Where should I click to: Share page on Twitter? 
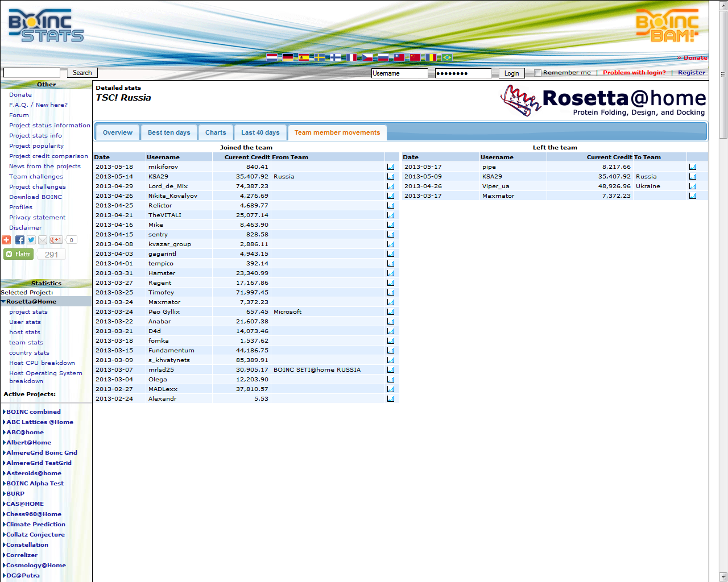31,240
